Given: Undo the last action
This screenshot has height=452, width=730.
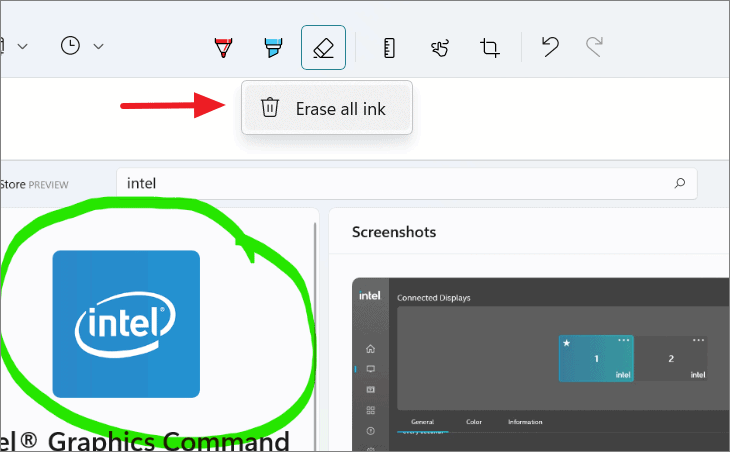Looking at the screenshot, I should click(x=550, y=47).
